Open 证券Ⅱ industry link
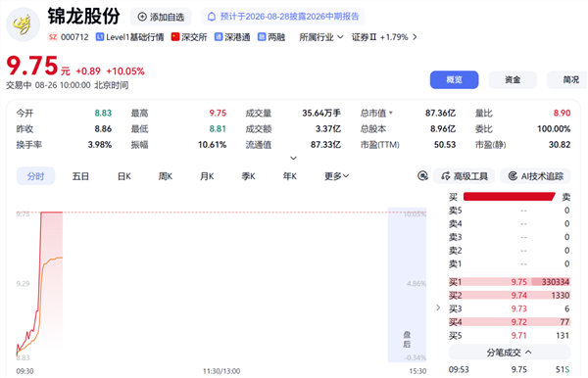The width and height of the screenshot is (588, 378). pyautogui.click(x=384, y=37)
